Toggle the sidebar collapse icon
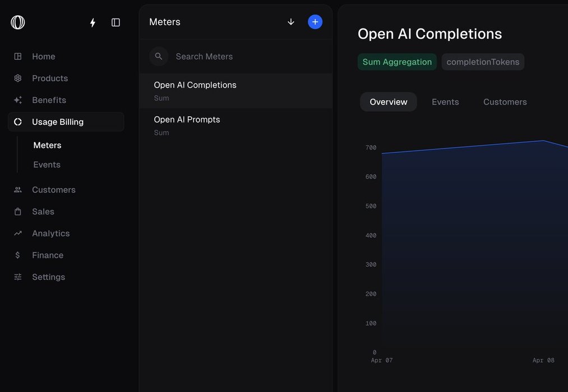Viewport: 568px width, 392px height. [x=116, y=22]
